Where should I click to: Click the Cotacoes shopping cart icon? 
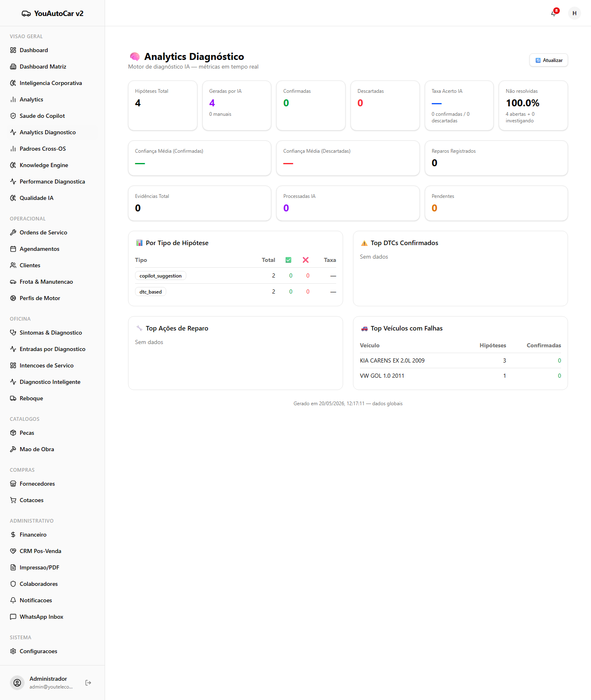pos(13,500)
